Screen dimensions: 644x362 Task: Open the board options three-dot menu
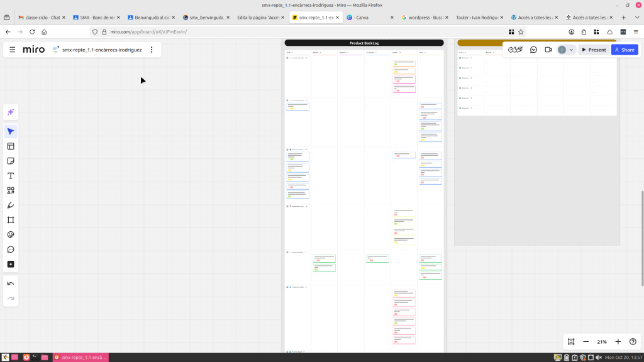[152, 50]
